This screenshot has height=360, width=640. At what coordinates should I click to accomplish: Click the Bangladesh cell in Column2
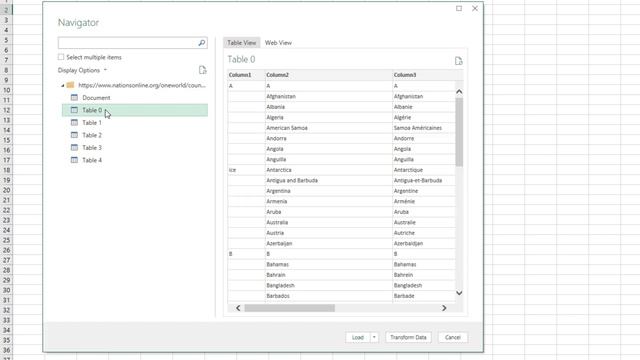point(329,285)
